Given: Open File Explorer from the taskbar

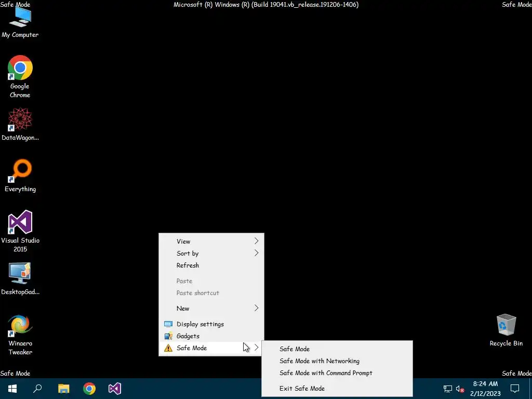Looking at the screenshot, I should pyautogui.click(x=63, y=389).
